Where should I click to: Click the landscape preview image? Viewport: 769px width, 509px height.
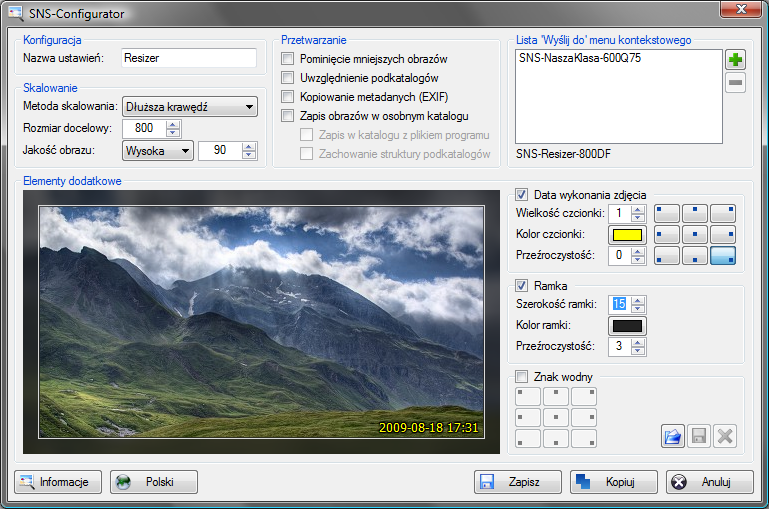pyautogui.click(x=261, y=322)
